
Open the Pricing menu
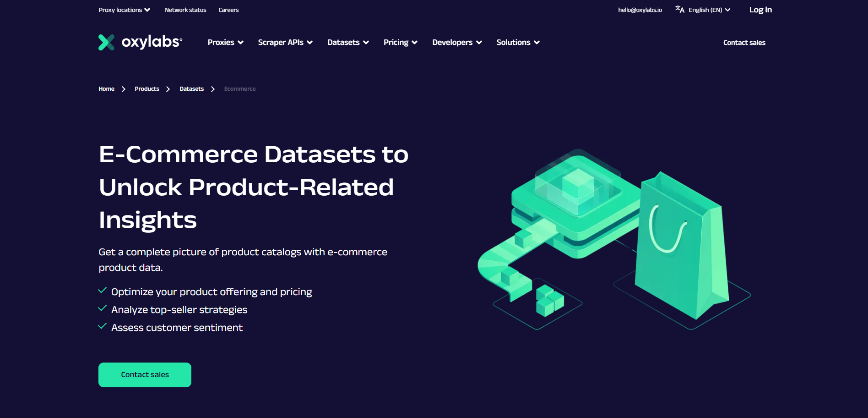[x=401, y=42]
